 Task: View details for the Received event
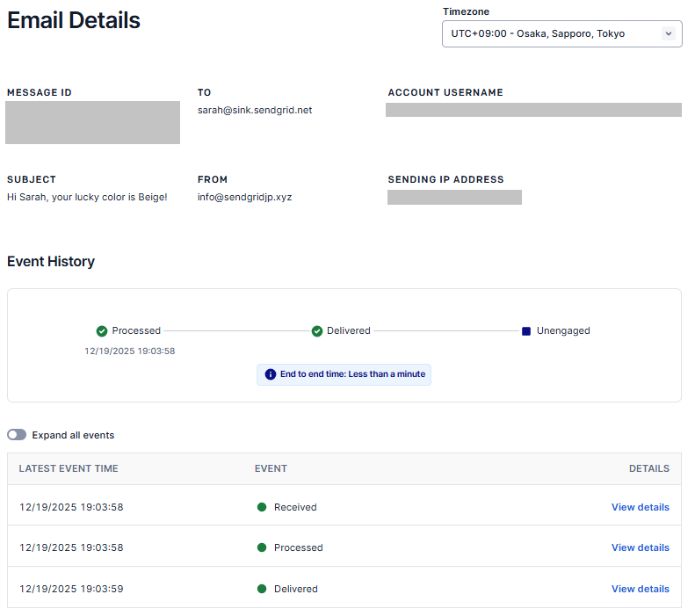coord(640,507)
